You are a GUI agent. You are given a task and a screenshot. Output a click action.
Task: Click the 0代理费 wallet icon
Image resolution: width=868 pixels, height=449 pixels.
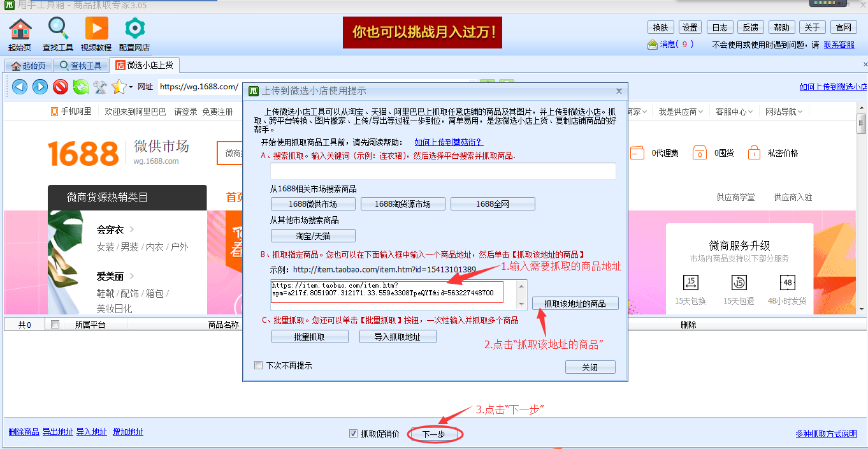pos(637,153)
